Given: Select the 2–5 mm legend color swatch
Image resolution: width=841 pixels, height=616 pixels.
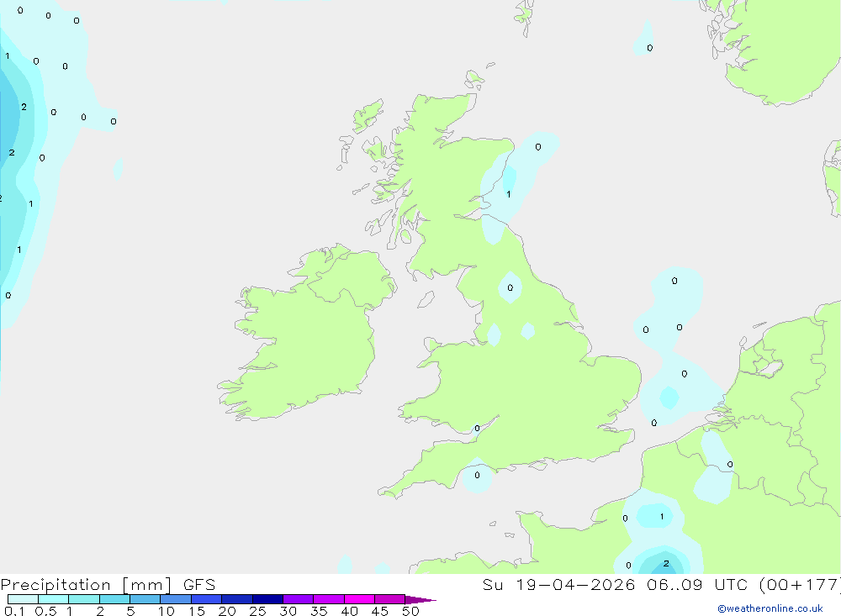Looking at the screenshot, I should pyautogui.click(x=114, y=599).
